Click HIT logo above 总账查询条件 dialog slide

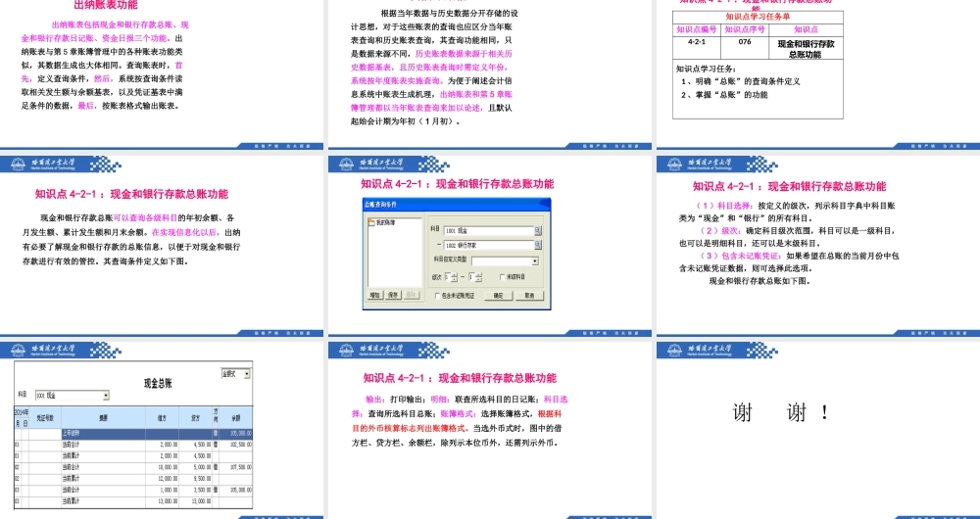coord(346,165)
